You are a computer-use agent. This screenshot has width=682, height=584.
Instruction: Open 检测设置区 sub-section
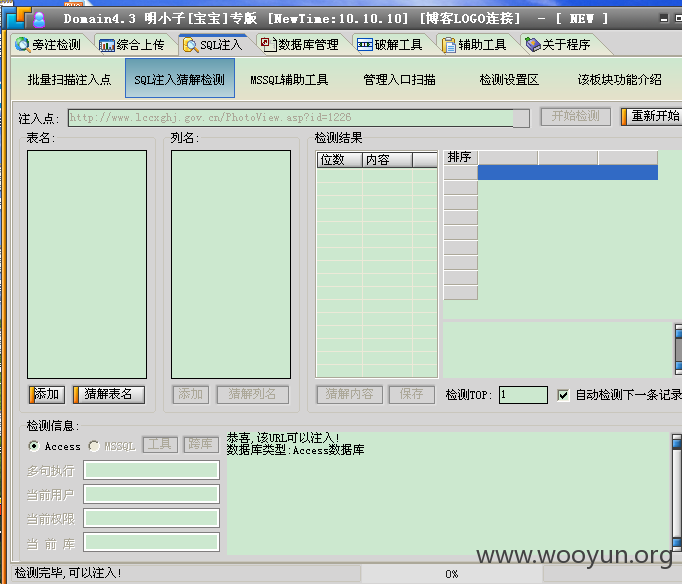click(x=509, y=80)
